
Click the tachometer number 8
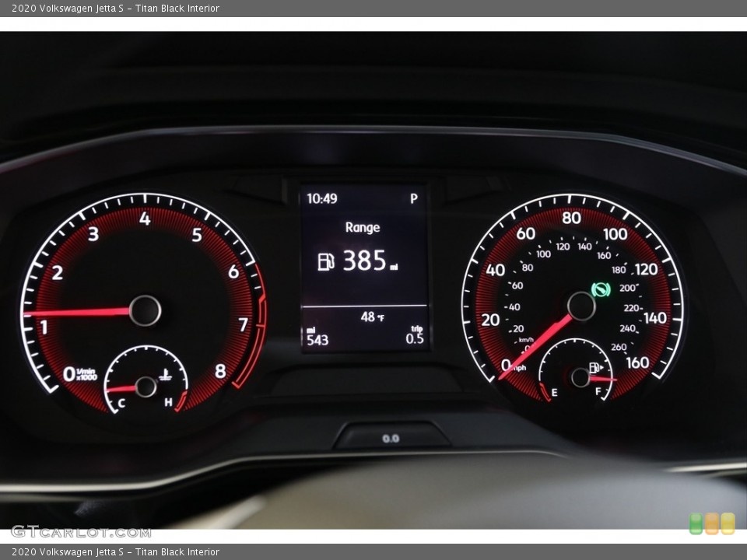tap(220, 371)
